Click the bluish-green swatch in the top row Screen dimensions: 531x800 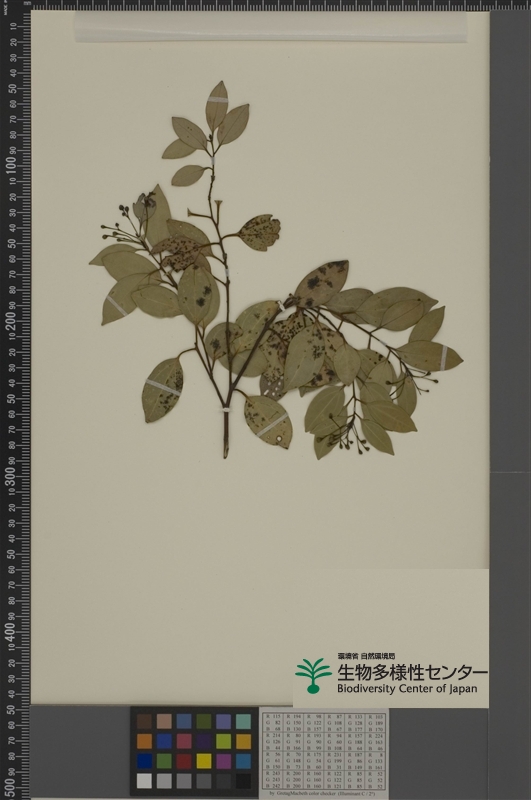(243, 721)
